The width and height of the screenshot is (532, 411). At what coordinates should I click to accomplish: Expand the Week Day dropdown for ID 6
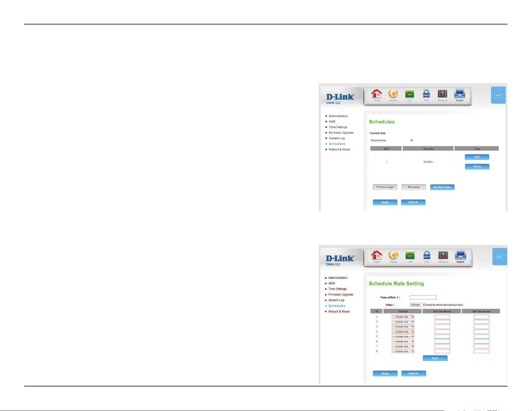point(403,341)
